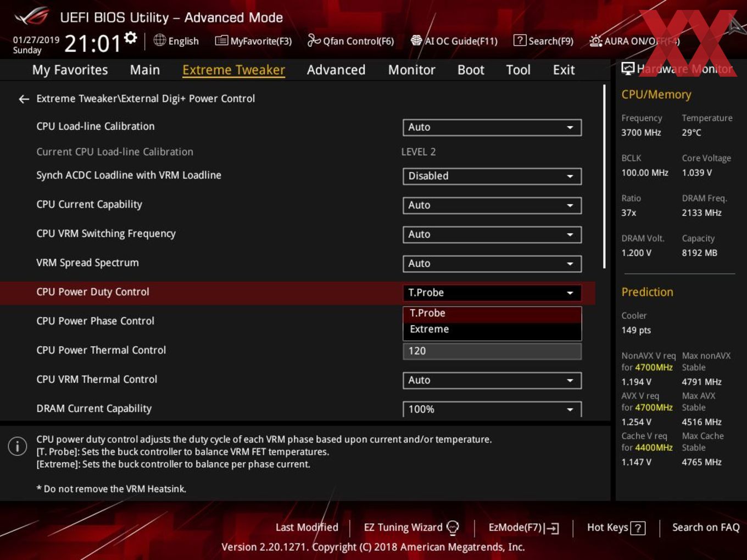
Task: Open CPU Current Capability dropdown
Action: tap(492, 205)
